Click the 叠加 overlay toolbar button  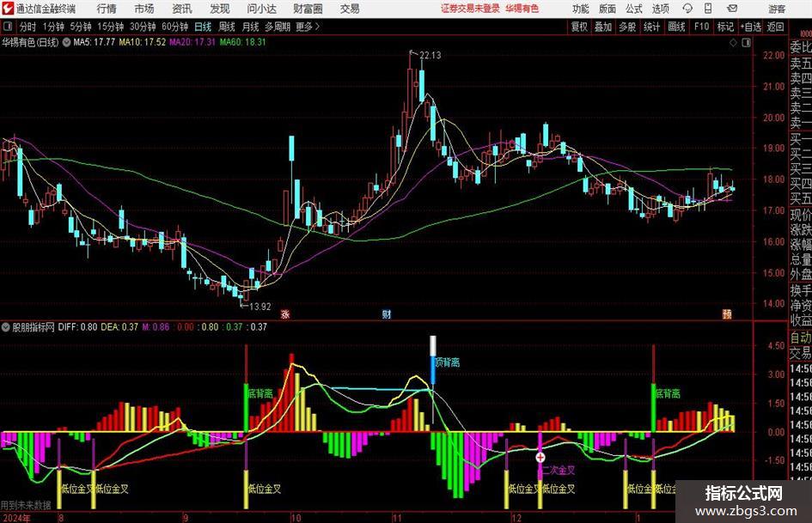(603, 27)
